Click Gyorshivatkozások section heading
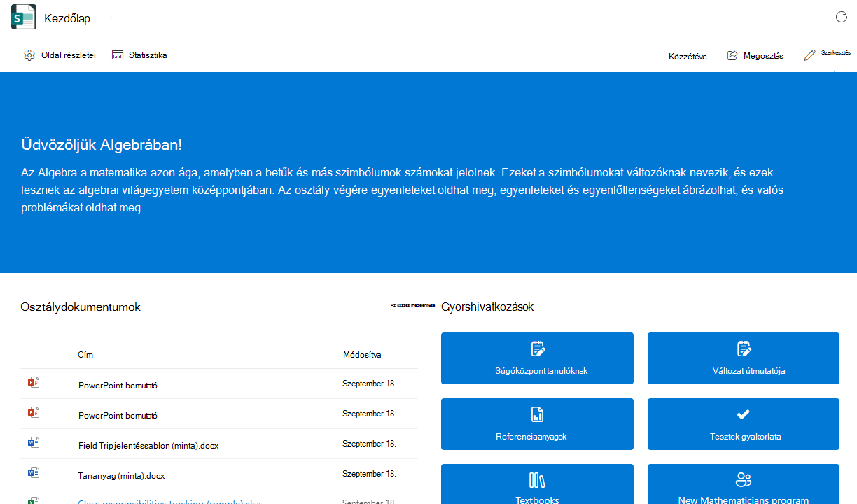Screen dimensions: 857x504 pos(487,307)
